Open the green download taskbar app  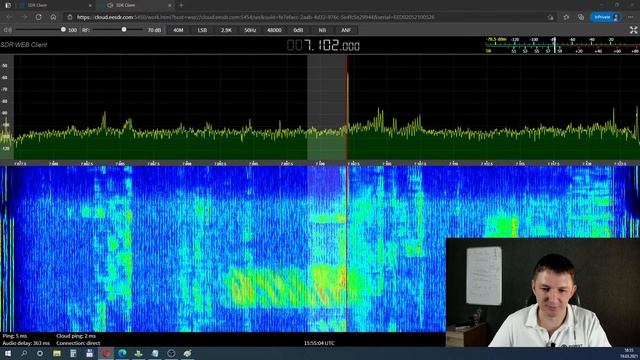138,353
